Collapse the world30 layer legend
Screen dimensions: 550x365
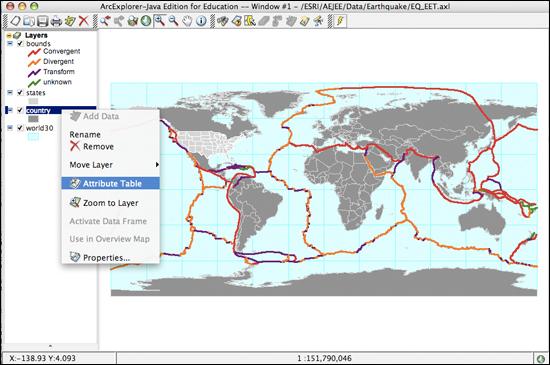pyautogui.click(x=10, y=128)
